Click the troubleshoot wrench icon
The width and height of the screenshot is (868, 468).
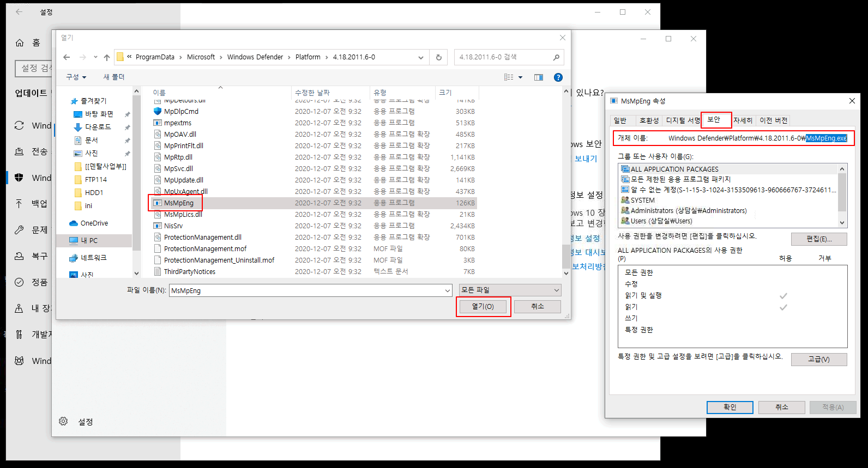tap(19, 230)
